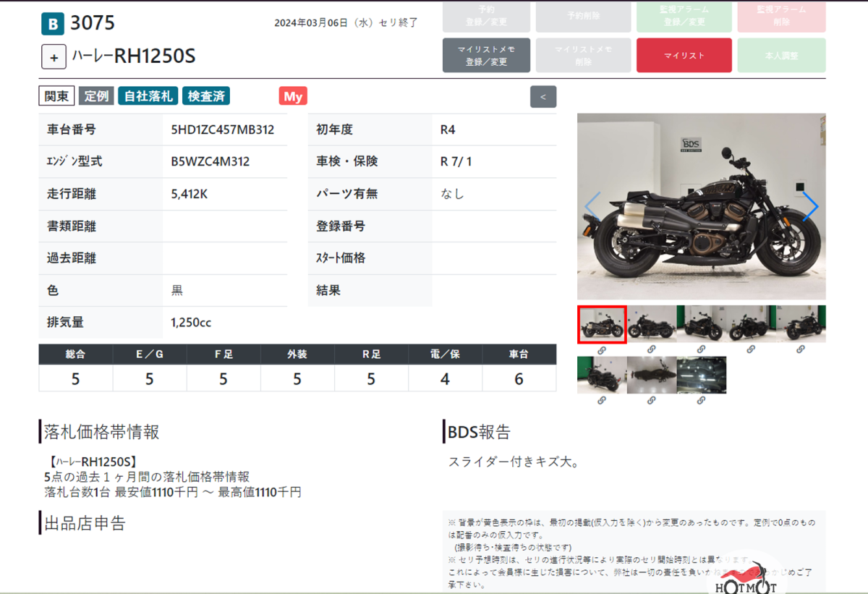
Task: Select the fourth thumbnail, front-right angle
Action: [751, 324]
